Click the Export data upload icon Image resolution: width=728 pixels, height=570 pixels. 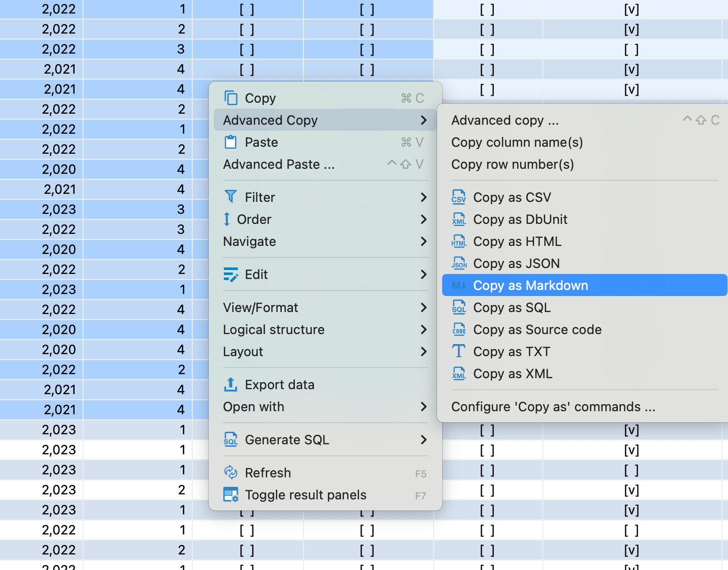pos(230,385)
